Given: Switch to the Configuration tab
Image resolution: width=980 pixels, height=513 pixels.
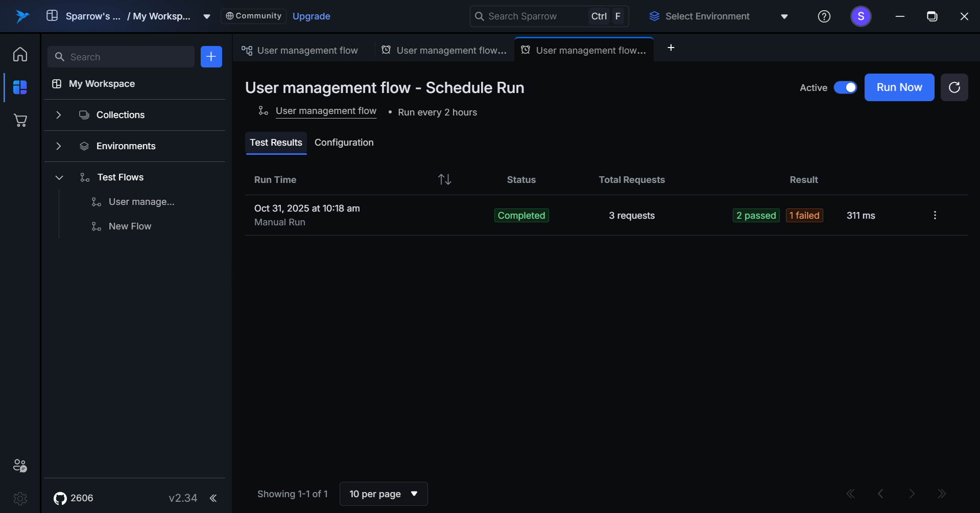Looking at the screenshot, I should click(x=344, y=143).
